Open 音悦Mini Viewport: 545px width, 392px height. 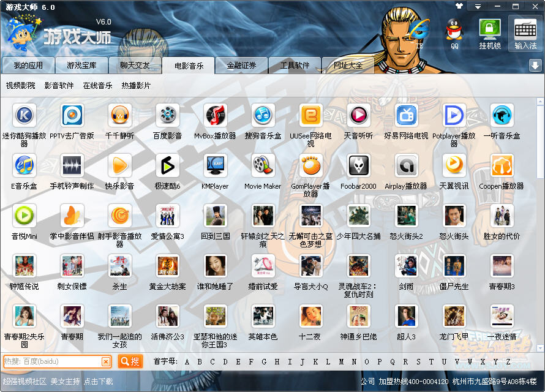24,216
